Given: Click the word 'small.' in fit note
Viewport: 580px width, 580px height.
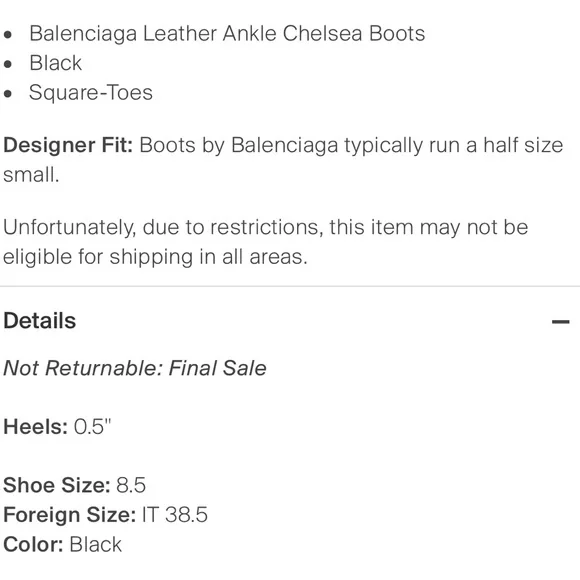Looking at the screenshot, I should (x=31, y=175).
